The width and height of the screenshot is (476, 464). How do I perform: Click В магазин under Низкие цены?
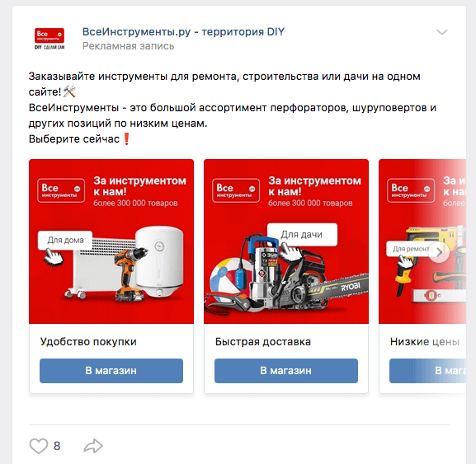coord(427,371)
